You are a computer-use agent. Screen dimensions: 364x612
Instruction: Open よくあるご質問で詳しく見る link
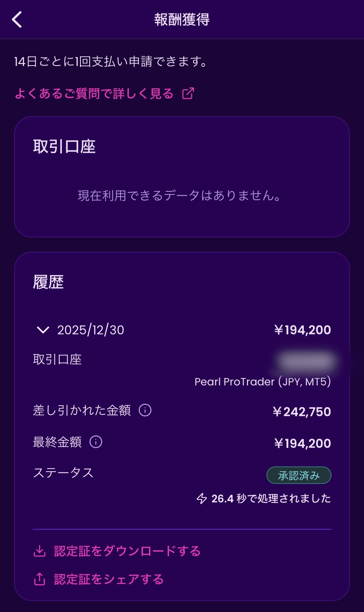point(94,93)
